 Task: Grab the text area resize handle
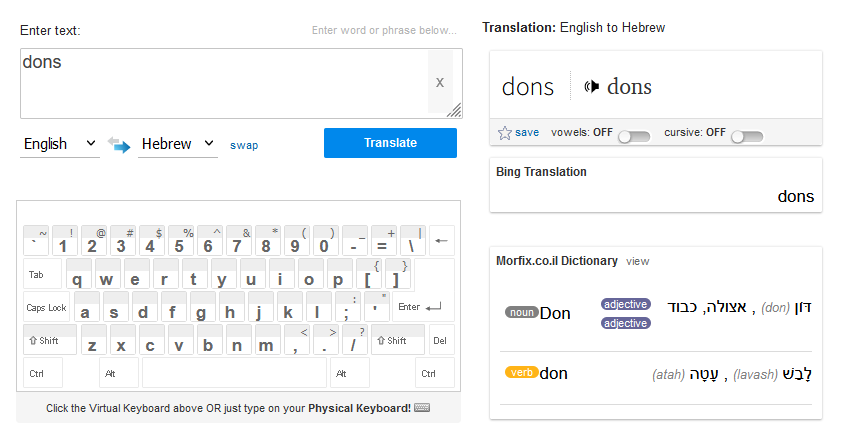pyautogui.click(x=455, y=111)
